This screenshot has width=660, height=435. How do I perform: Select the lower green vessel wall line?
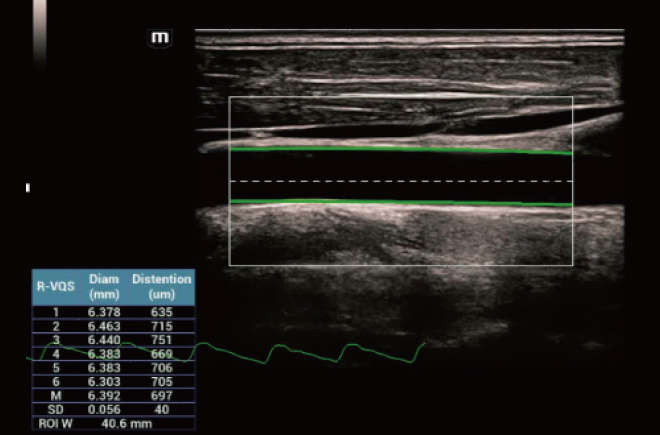400,203
